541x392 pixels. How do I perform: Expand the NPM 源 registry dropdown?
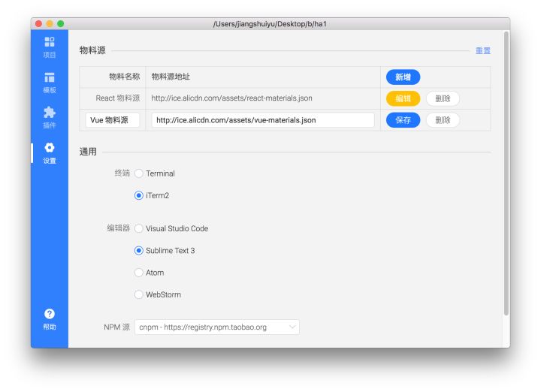[217, 327]
